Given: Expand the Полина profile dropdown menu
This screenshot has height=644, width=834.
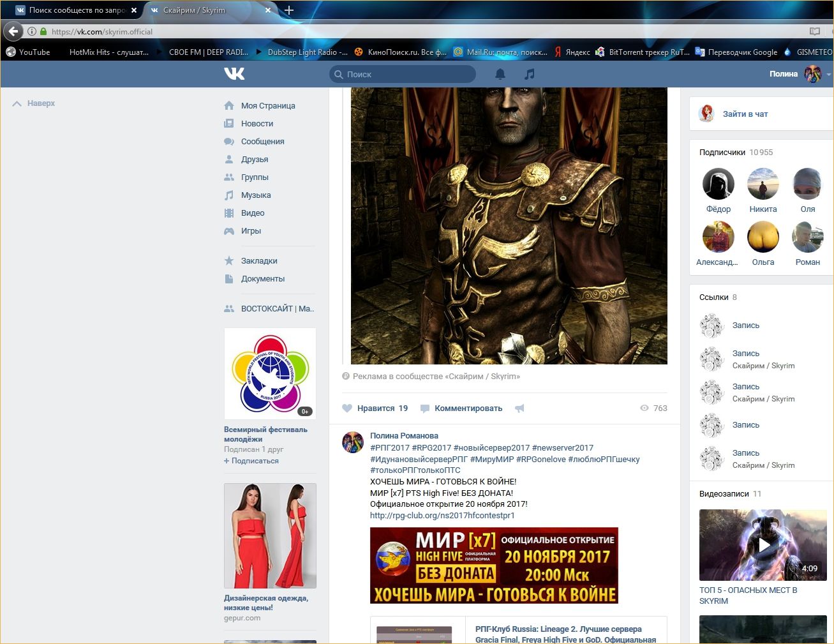Looking at the screenshot, I should (828, 75).
